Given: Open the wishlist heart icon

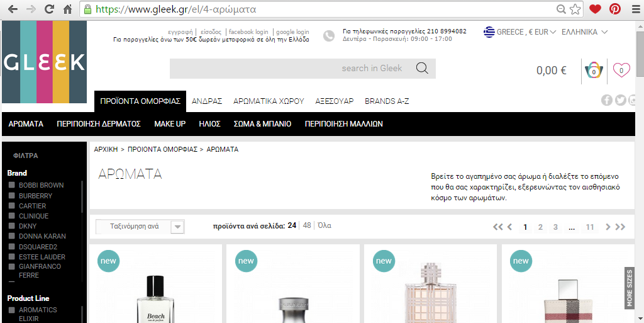Looking at the screenshot, I should [x=621, y=70].
